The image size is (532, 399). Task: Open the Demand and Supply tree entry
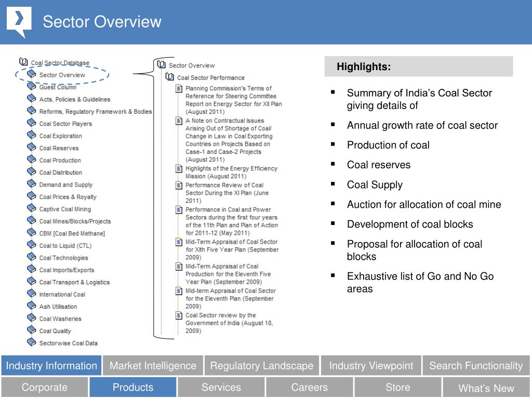coord(66,185)
